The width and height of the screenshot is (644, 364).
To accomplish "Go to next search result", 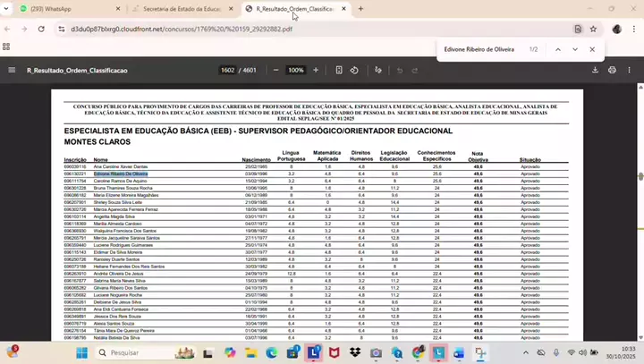I will click(575, 49).
